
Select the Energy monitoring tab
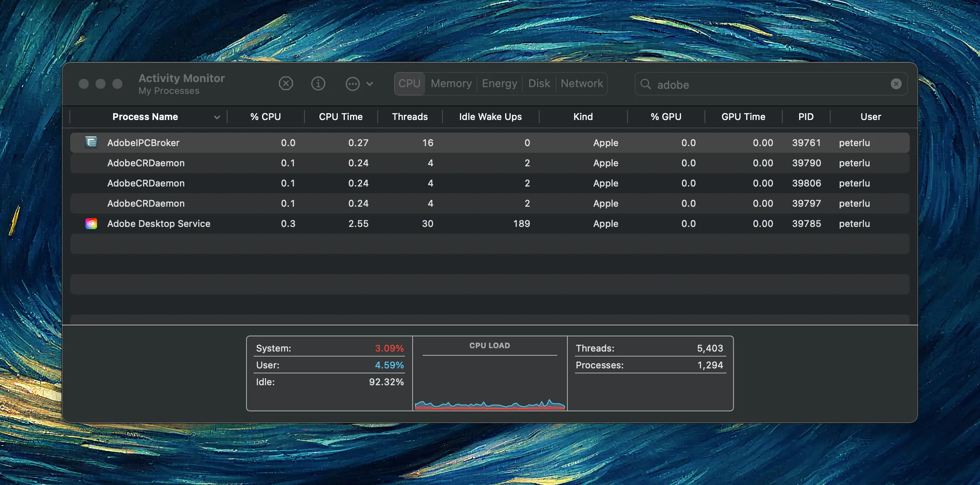[499, 84]
